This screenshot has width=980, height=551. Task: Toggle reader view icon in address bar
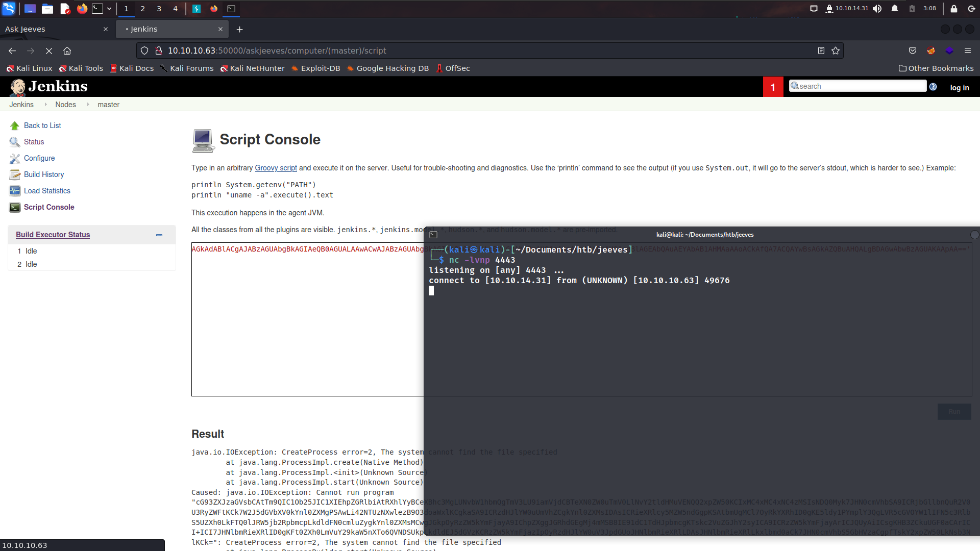point(821,51)
